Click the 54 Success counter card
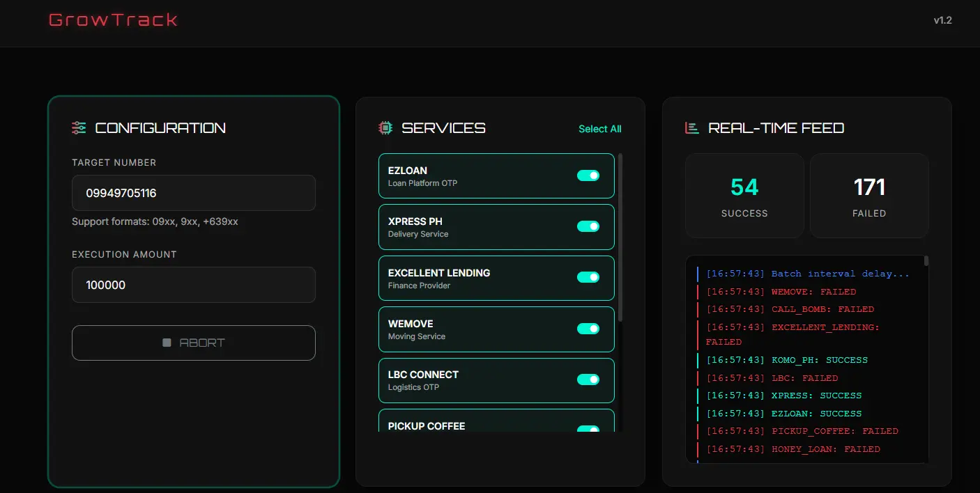Image resolution: width=980 pixels, height=493 pixels. coord(744,196)
